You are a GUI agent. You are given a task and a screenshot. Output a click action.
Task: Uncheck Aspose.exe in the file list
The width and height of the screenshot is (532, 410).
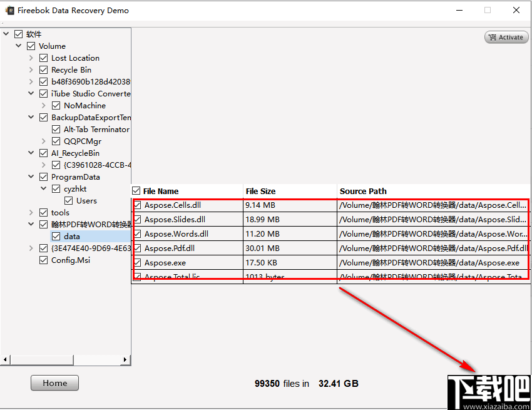[138, 262]
